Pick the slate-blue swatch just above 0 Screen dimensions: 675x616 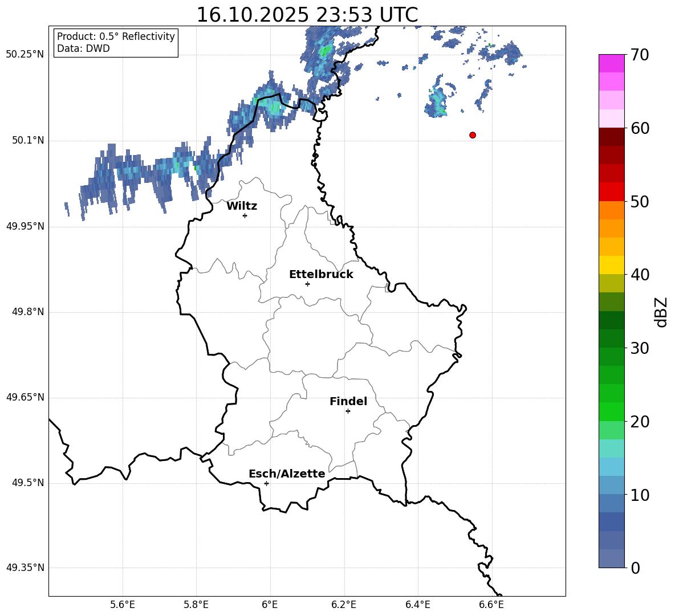click(x=612, y=558)
